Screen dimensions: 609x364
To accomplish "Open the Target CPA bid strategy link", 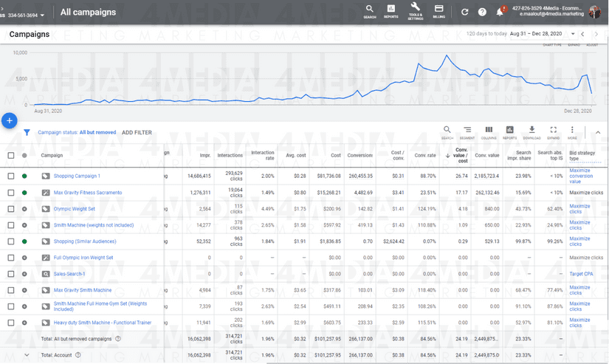I will click(x=581, y=274).
